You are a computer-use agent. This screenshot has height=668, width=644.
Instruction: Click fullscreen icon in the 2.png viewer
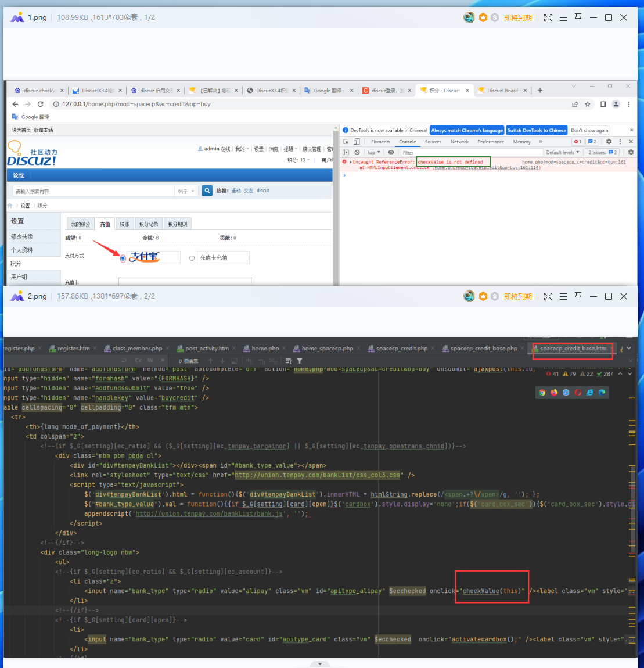548,296
